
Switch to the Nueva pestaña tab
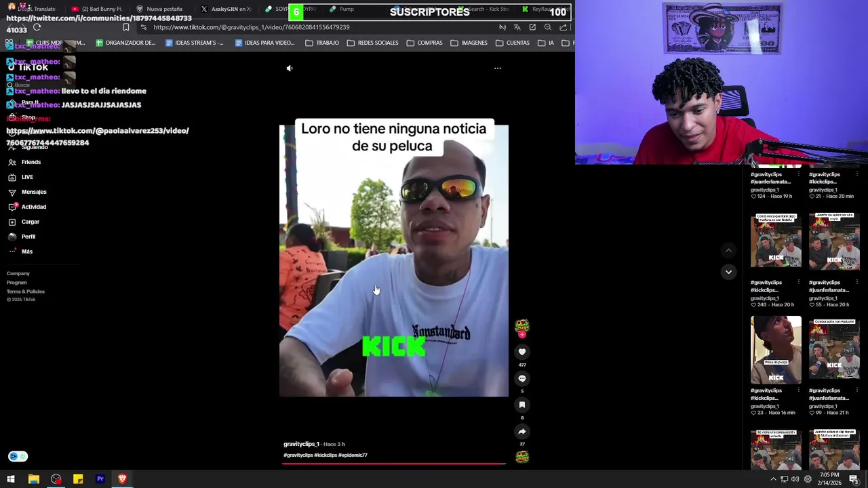160,9
